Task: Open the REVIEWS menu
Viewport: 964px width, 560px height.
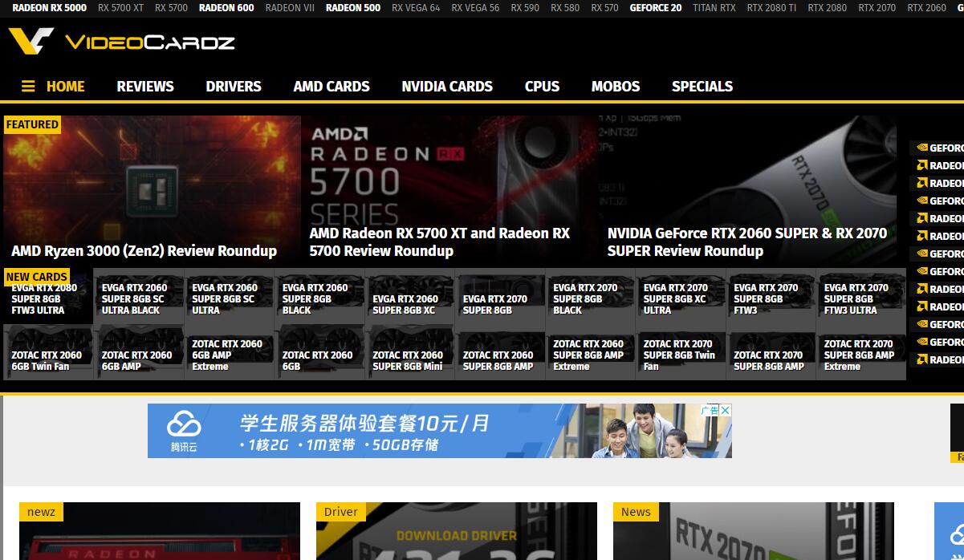Action: pos(145,87)
